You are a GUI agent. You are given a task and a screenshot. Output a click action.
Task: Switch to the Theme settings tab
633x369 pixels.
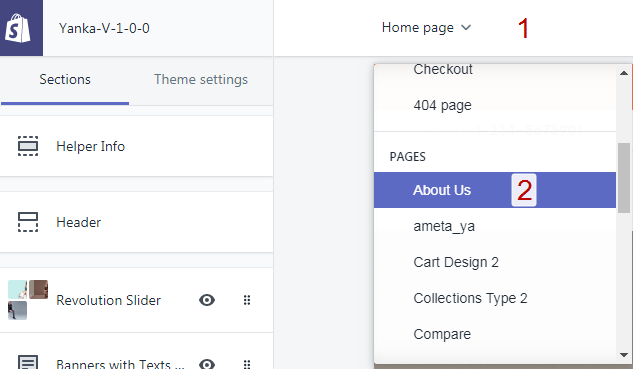click(x=201, y=80)
